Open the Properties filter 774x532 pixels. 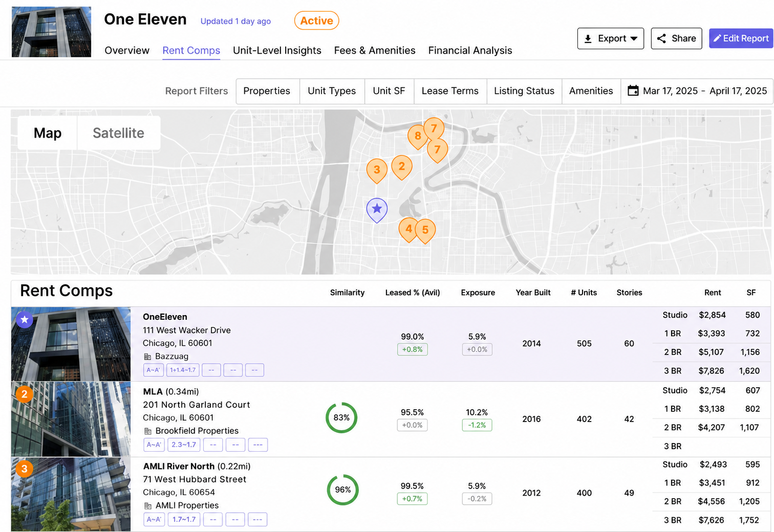[x=267, y=91]
